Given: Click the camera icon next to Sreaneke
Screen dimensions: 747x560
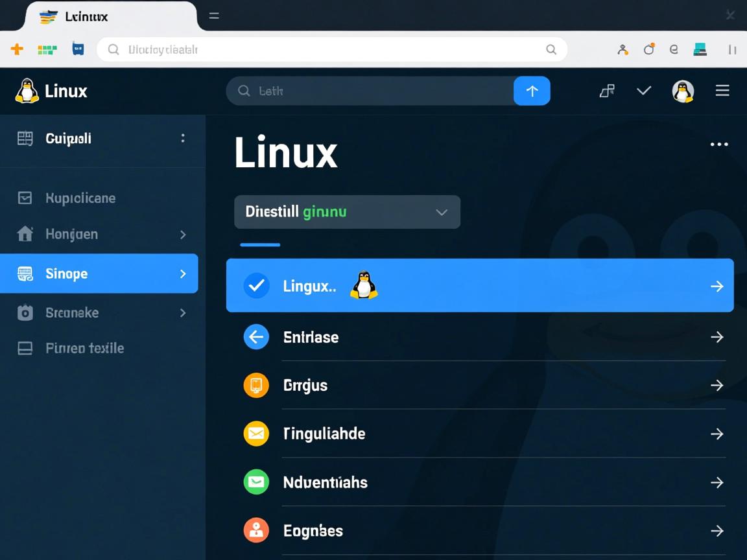Looking at the screenshot, I should [x=25, y=312].
